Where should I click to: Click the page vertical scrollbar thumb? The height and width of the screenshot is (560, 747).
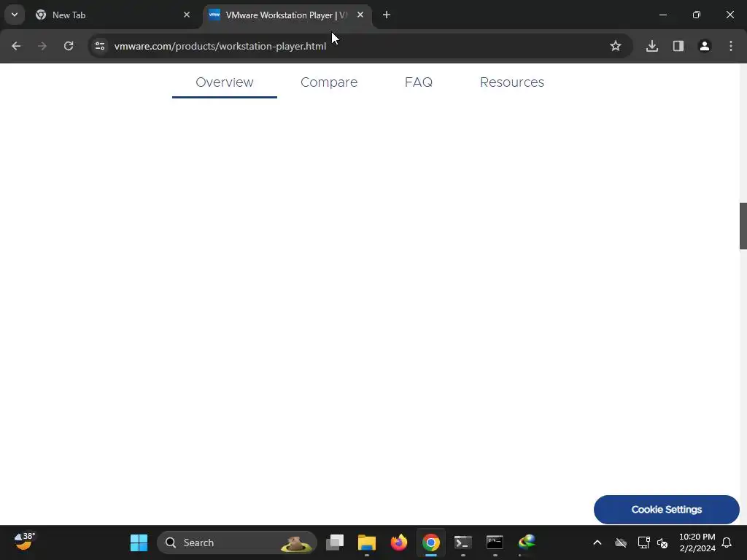click(x=743, y=226)
